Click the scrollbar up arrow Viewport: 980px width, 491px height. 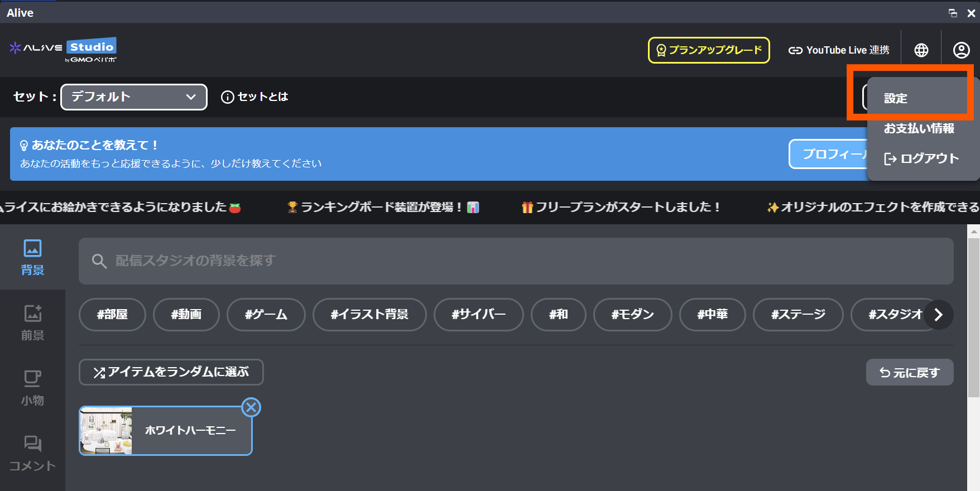[x=974, y=231]
